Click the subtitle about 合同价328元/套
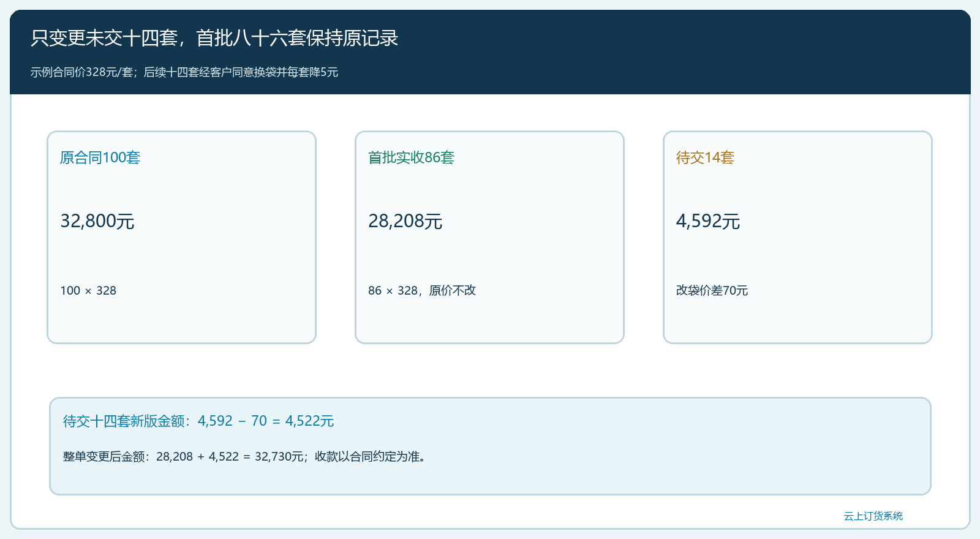The width and height of the screenshot is (980, 539). pyautogui.click(x=184, y=72)
